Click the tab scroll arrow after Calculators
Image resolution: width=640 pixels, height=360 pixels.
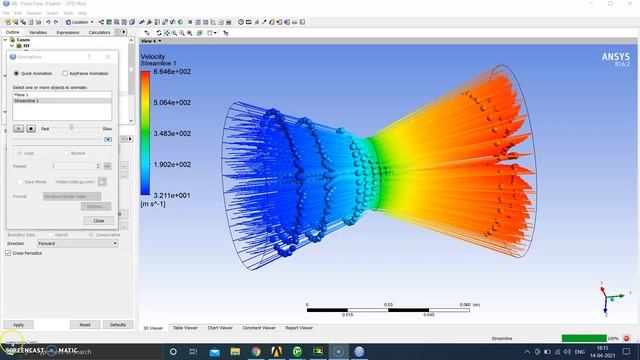[x=124, y=32]
